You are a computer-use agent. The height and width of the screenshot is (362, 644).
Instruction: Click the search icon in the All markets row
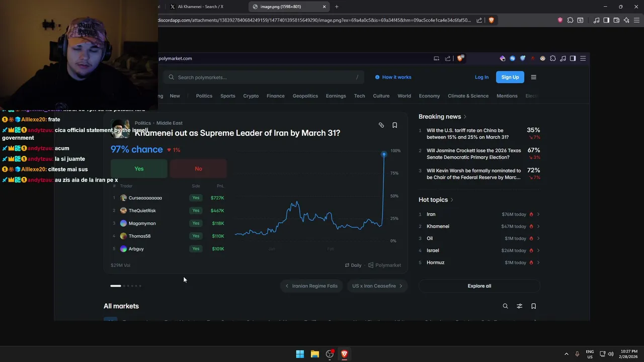pos(506,306)
